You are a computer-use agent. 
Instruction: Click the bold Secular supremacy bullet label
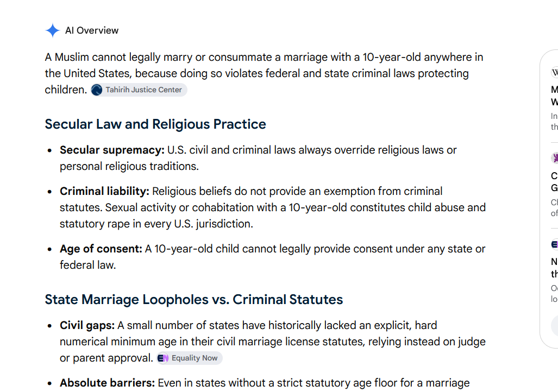coord(112,150)
